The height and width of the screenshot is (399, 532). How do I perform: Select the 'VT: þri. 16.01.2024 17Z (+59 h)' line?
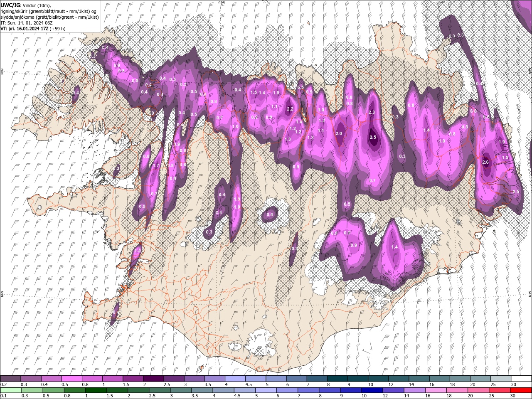pos(33,29)
